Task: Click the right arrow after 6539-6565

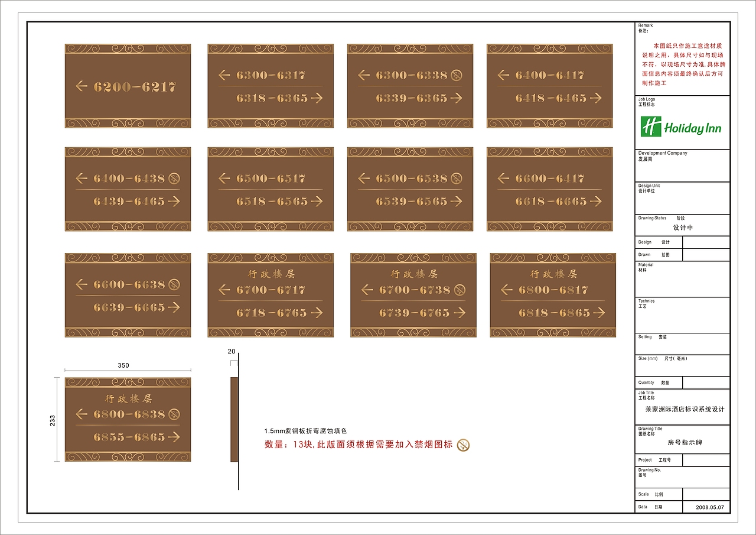Action: [x=457, y=202]
